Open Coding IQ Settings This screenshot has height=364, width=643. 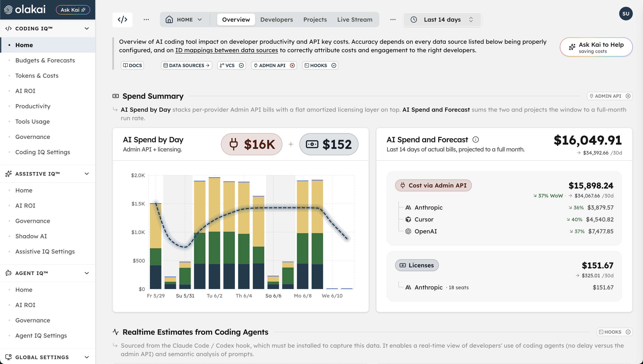pos(48,152)
